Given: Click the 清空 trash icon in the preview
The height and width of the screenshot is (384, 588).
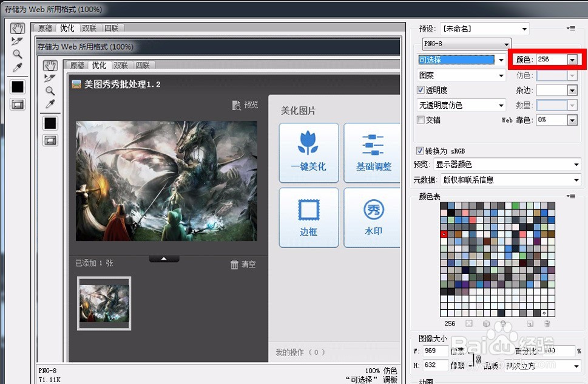Looking at the screenshot, I should [x=234, y=264].
